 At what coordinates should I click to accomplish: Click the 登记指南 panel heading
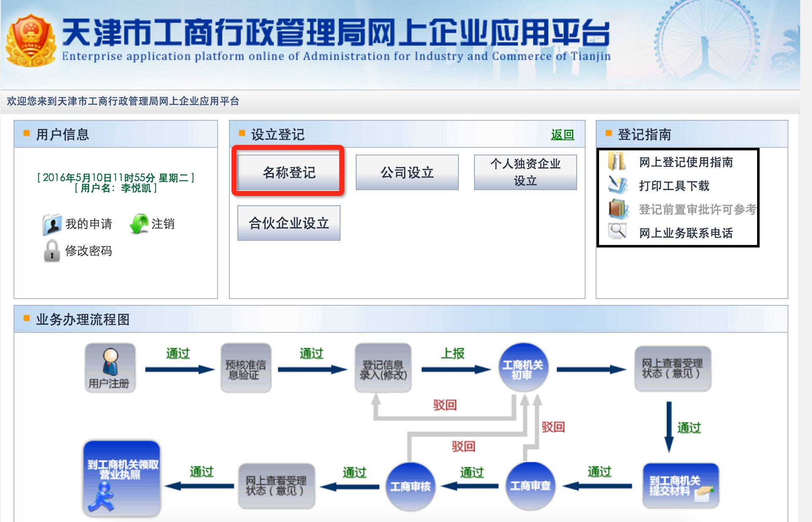pos(644,134)
